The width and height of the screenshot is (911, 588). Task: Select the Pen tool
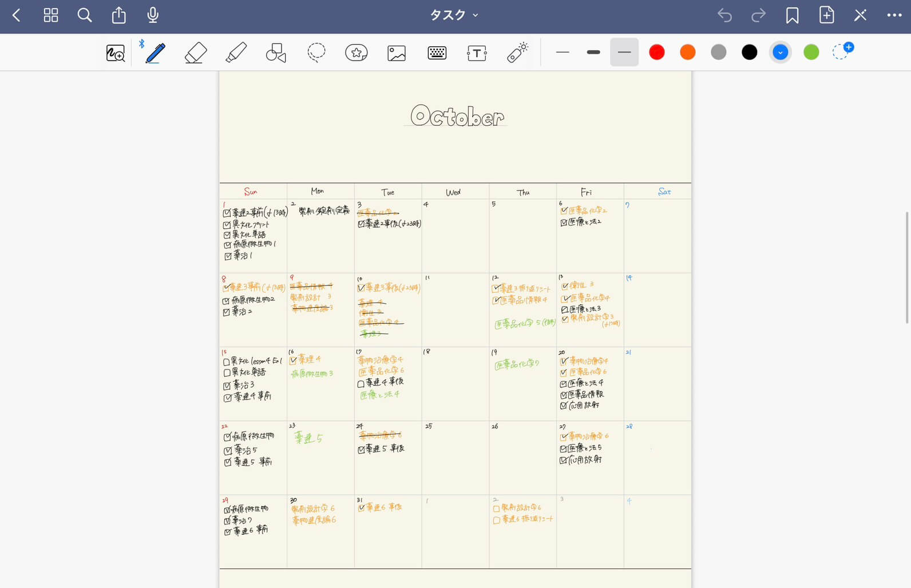point(155,53)
